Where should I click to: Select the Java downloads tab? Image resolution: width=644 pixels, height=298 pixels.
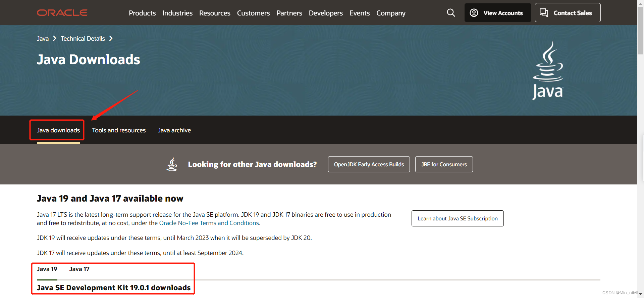[x=58, y=130]
